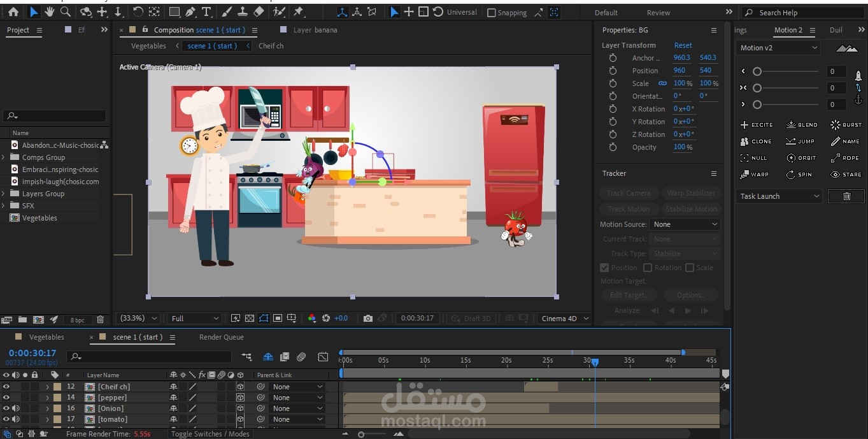Click Reset in Layer Transform
The width and height of the screenshot is (868, 439).
click(683, 45)
